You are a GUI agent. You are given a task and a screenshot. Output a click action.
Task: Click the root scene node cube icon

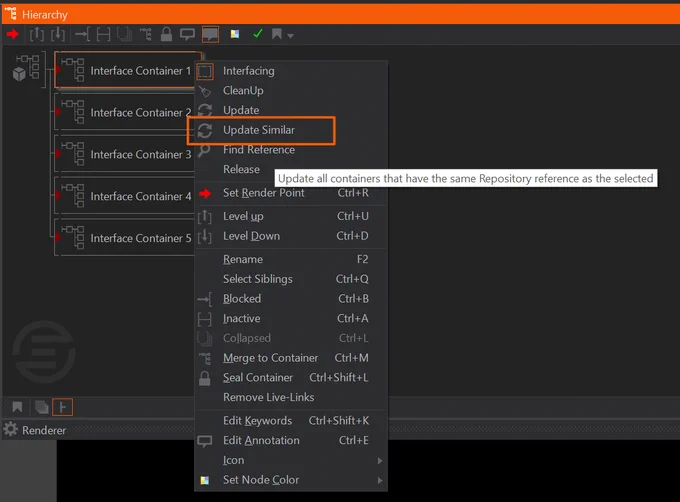19,74
